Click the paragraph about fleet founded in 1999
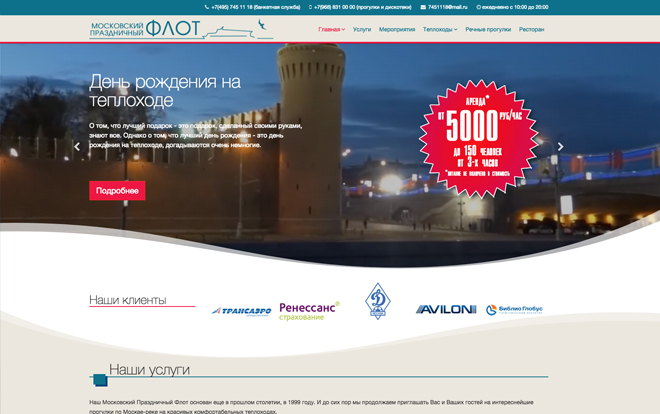Screen dimensions: 660x414 click(311, 406)
